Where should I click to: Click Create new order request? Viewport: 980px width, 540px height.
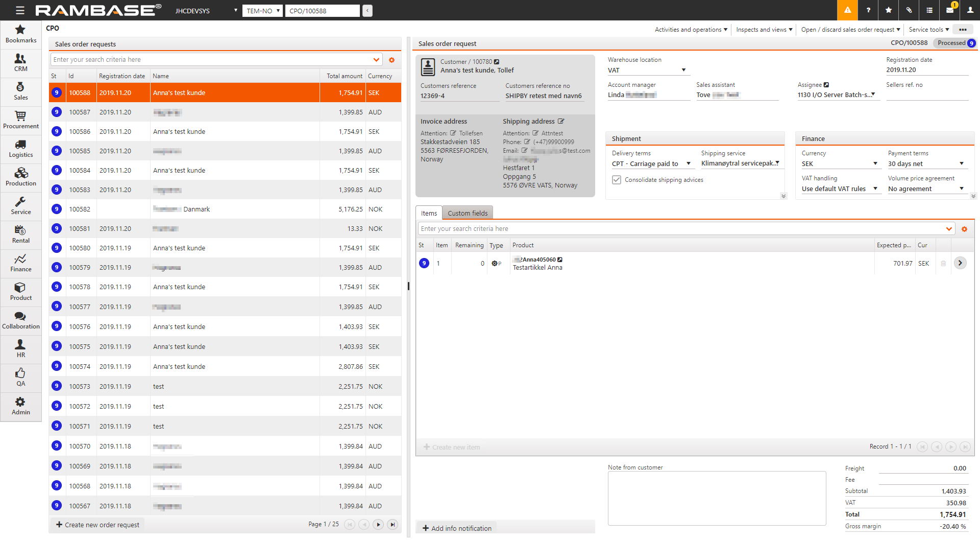point(97,525)
